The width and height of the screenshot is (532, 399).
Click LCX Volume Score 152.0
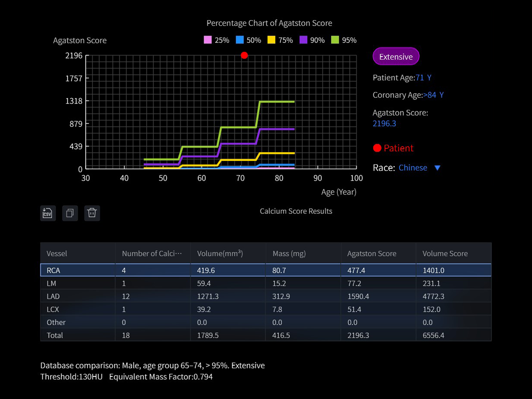coord(431,310)
